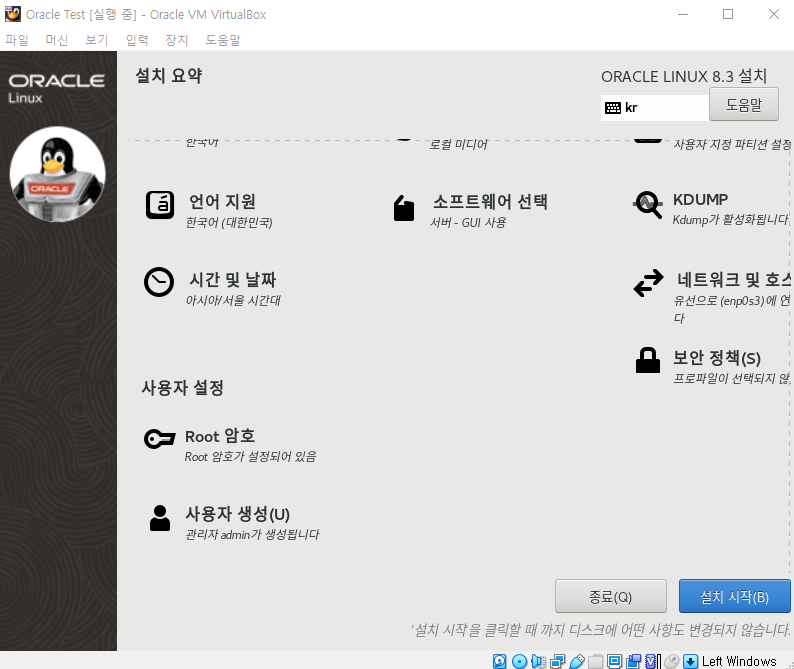Click the audio status icon
Screen dimensions: 794x669
pyautogui.click(x=538, y=661)
